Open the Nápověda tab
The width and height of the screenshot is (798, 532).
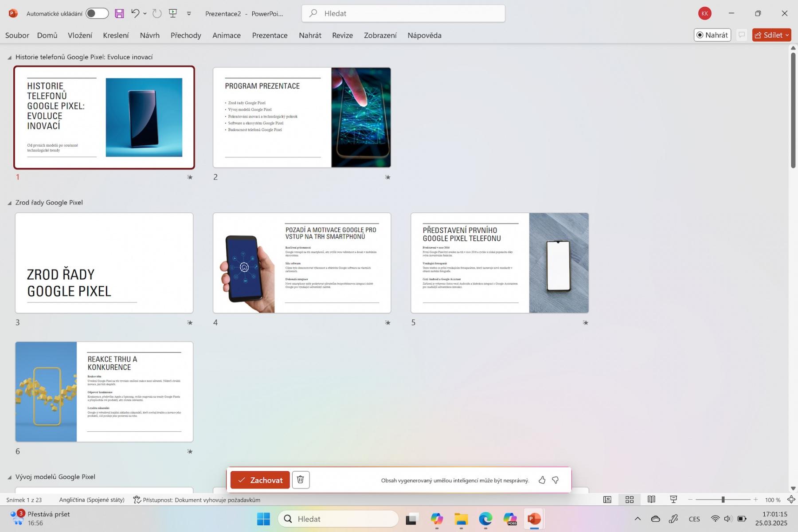click(424, 35)
